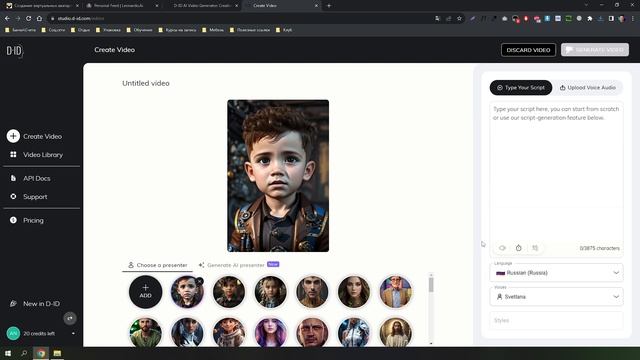Screen dimensions: 640x360
Task: Edit the Untitled video title
Action: tap(146, 83)
